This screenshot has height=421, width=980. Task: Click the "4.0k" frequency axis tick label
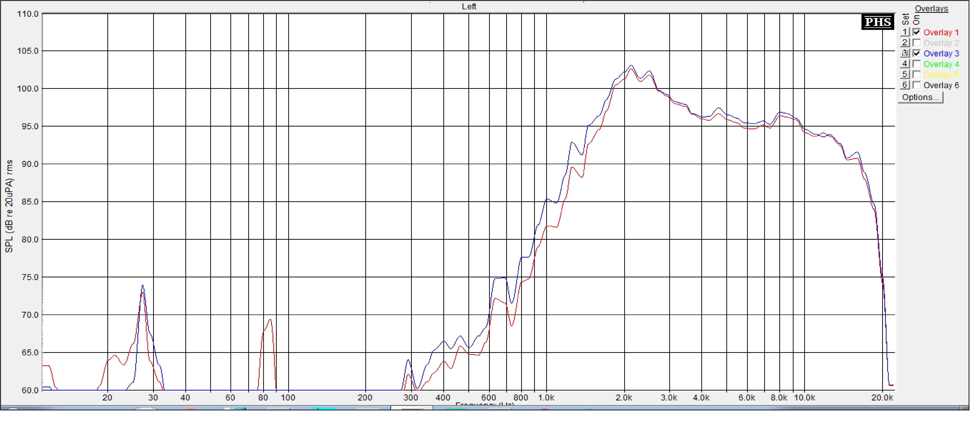[701, 397]
